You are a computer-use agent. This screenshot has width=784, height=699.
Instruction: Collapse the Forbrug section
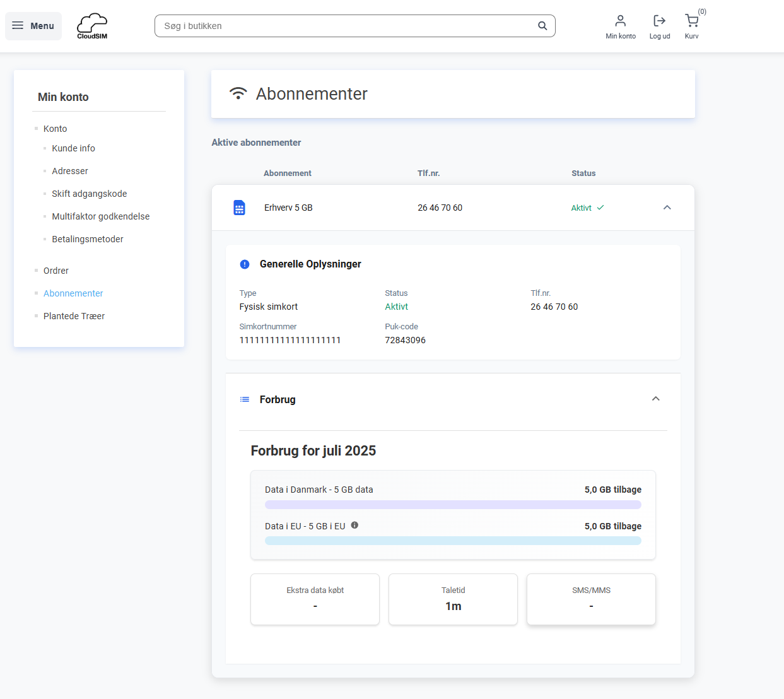pyautogui.click(x=656, y=399)
